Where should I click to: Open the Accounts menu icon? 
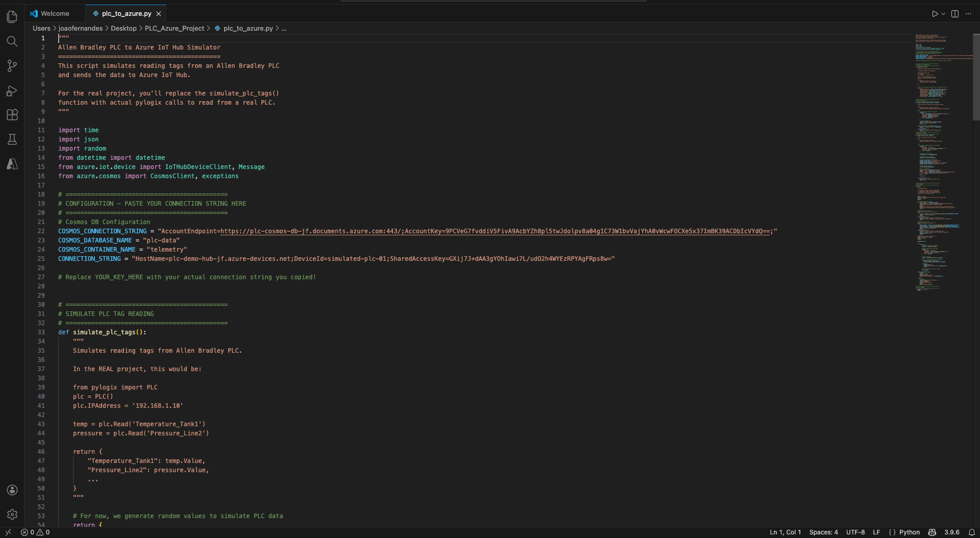(x=12, y=490)
